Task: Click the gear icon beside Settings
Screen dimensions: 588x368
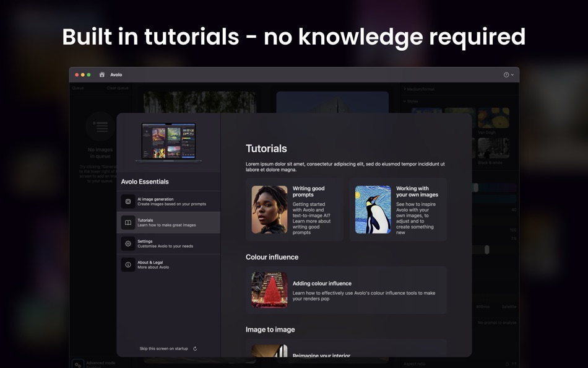Action: [x=128, y=243]
